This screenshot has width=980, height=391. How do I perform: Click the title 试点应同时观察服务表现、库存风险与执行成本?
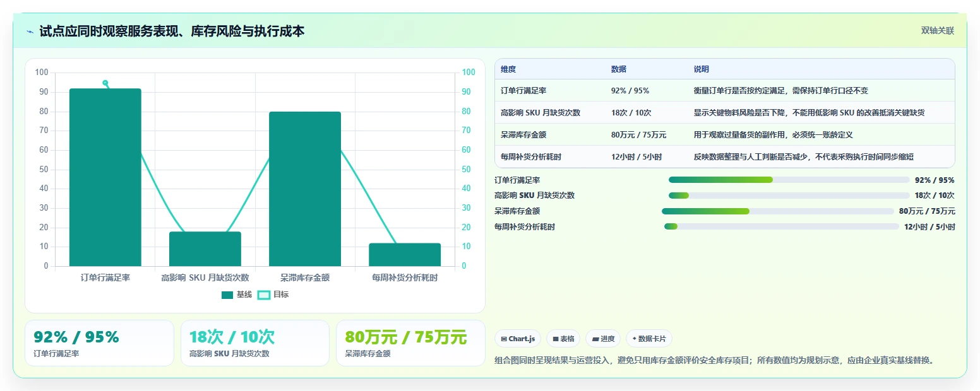pyautogui.click(x=172, y=32)
